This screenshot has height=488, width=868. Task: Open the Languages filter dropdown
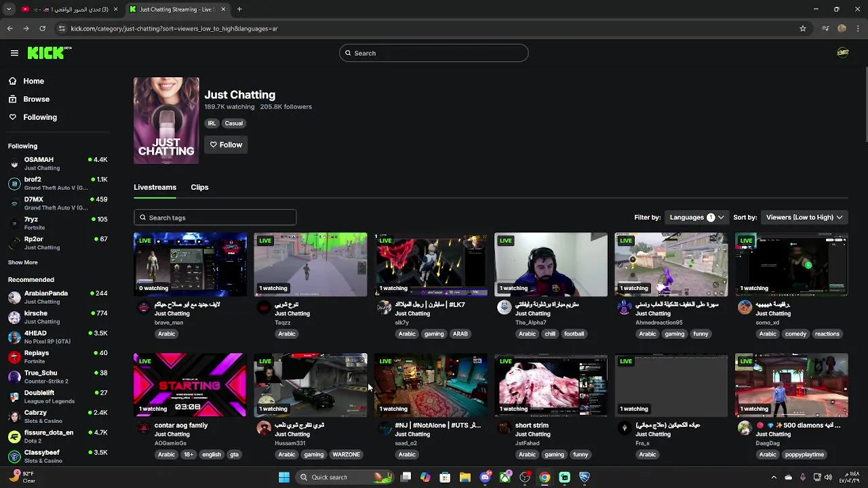[696, 217]
